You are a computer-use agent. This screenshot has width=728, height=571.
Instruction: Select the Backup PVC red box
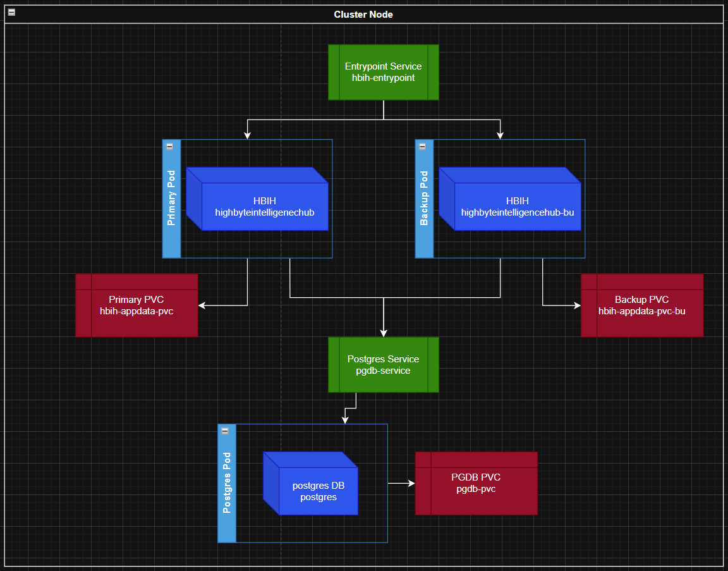[641, 305]
